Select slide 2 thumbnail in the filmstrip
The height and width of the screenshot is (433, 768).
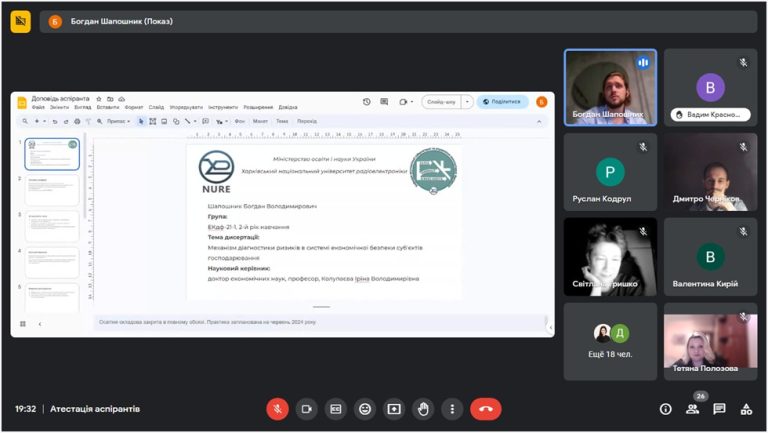[x=52, y=190]
